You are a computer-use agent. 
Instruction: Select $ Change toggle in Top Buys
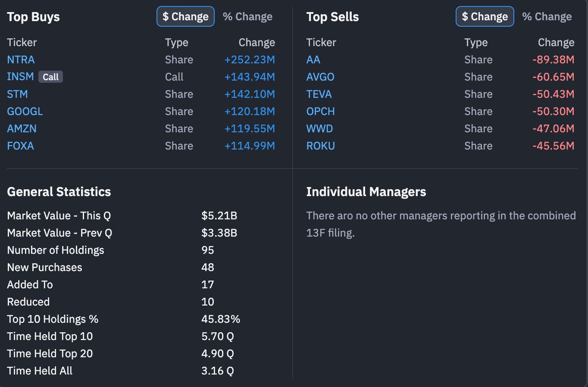(185, 16)
